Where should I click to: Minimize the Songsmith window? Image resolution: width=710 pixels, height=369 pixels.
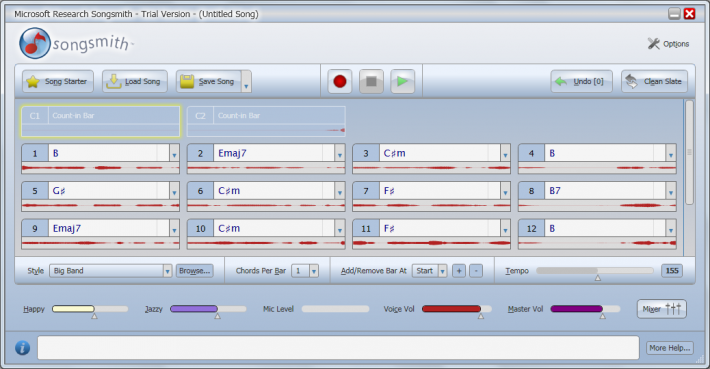[674, 14]
